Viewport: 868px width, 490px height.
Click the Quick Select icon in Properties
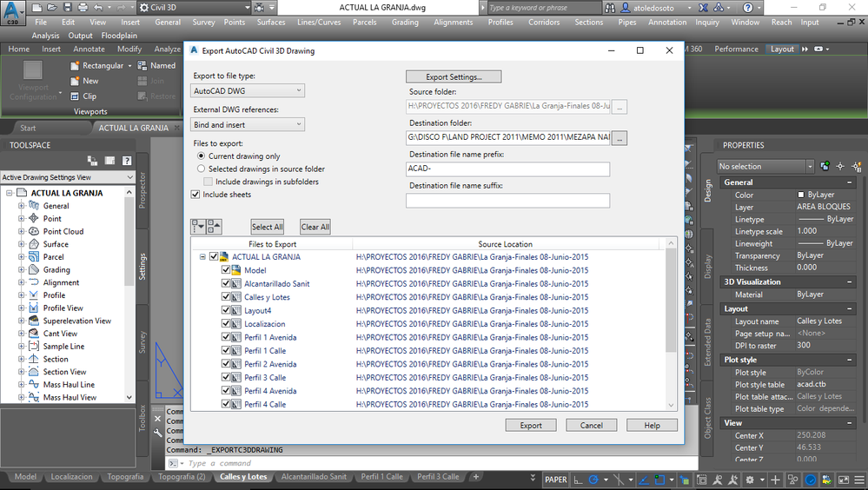[x=857, y=166]
